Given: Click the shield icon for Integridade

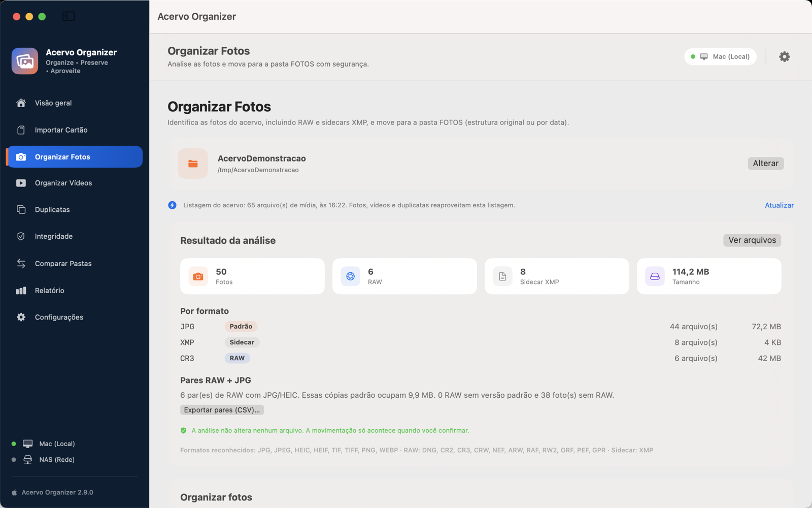Looking at the screenshot, I should pyautogui.click(x=21, y=236).
